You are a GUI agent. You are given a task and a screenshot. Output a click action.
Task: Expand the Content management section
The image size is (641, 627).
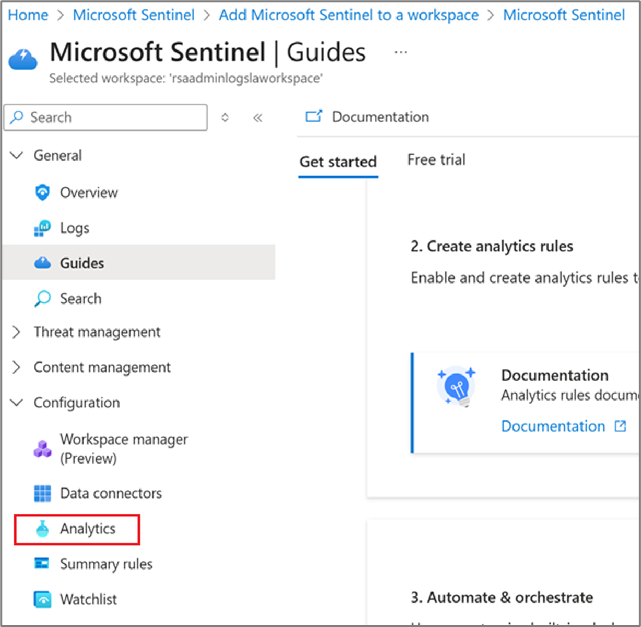point(16,367)
